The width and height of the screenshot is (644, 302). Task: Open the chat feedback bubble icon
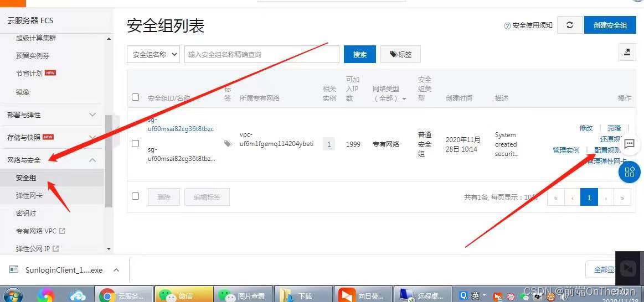pos(630,144)
